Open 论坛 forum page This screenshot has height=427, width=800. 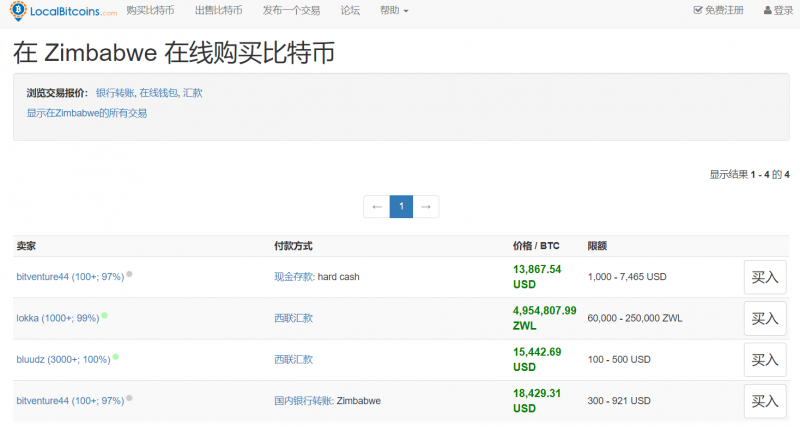[x=350, y=10]
